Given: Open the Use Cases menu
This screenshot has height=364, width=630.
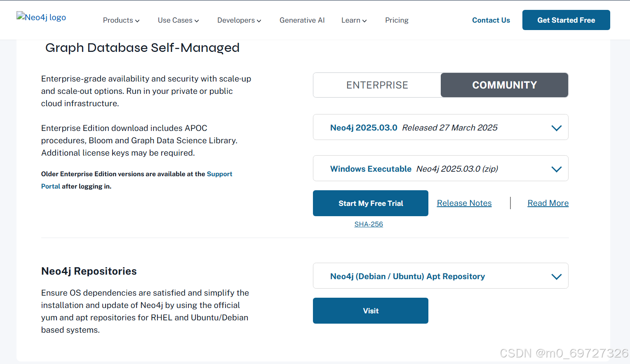Looking at the screenshot, I should point(178,20).
